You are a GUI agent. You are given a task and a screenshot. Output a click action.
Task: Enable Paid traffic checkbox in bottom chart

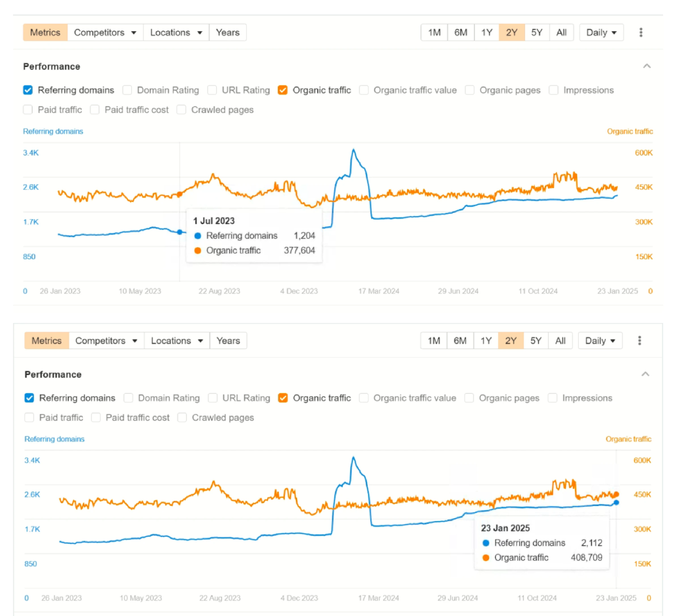[29, 417]
